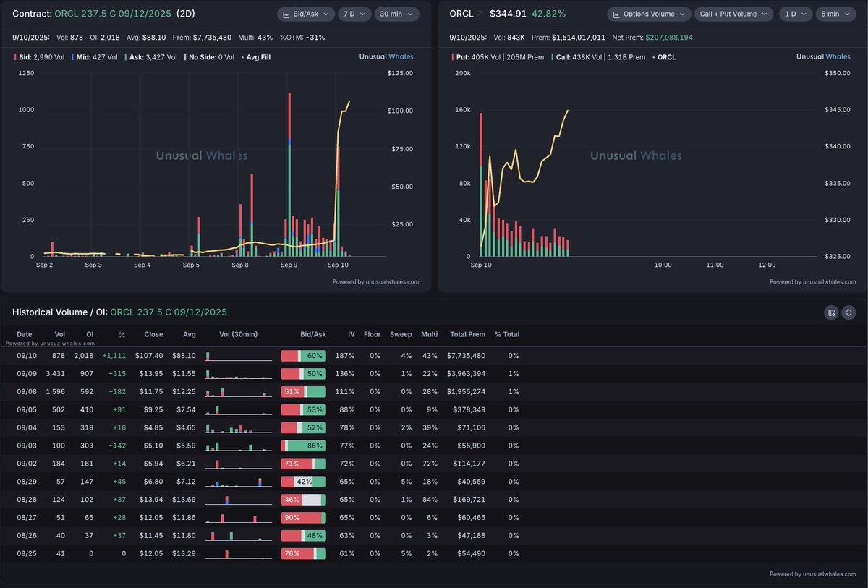Open the 5 min interval dropdown

coord(835,14)
